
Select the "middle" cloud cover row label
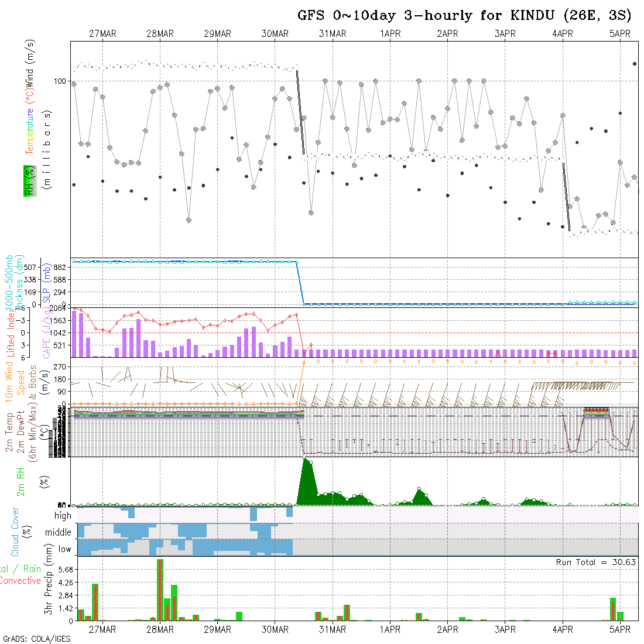[x=58, y=533]
